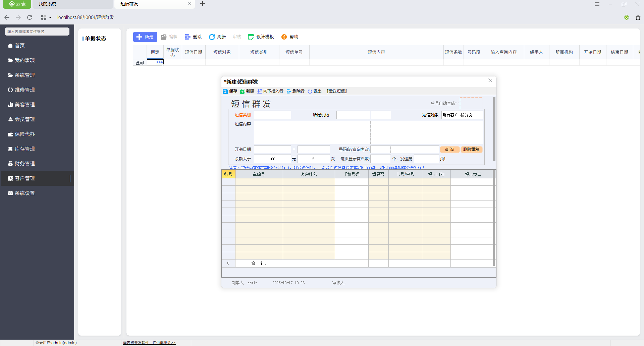Click the exit power icon in dialog
The image size is (644, 346).
[x=310, y=91]
